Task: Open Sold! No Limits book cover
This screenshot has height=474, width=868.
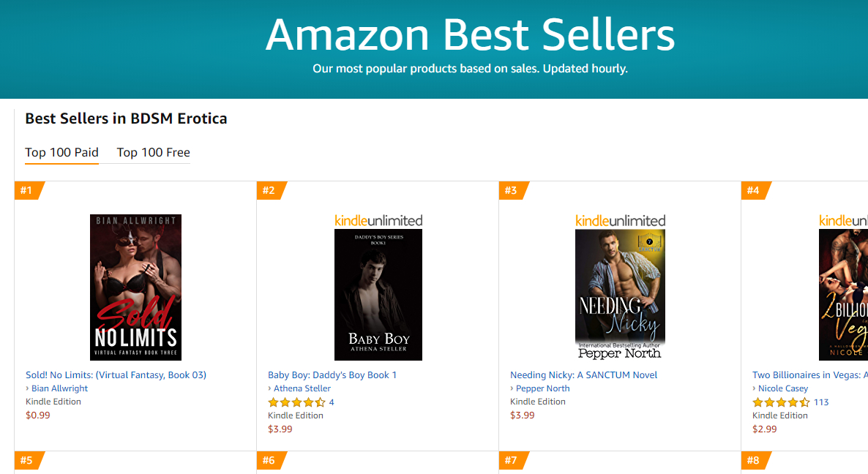Action: click(x=135, y=287)
